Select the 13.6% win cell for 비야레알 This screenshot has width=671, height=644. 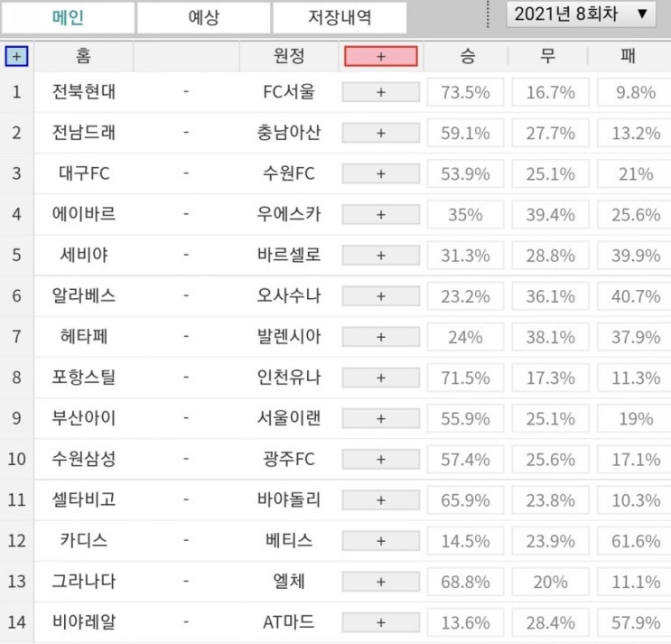pos(466,622)
